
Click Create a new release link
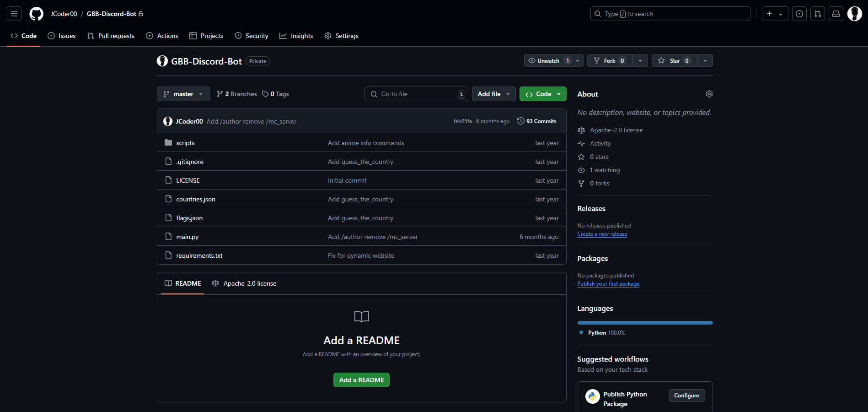(602, 233)
